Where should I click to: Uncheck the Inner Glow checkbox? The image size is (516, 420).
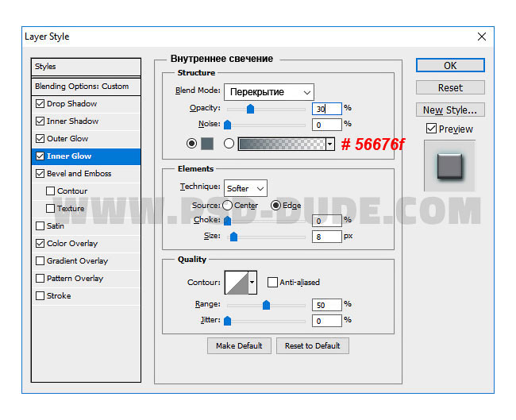coord(40,156)
